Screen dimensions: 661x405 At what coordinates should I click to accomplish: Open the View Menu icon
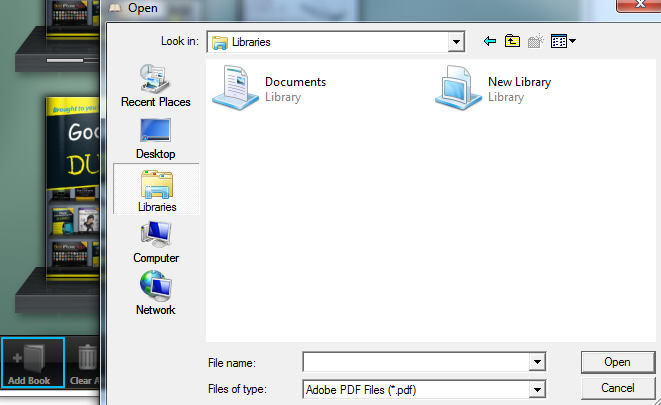(x=559, y=41)
